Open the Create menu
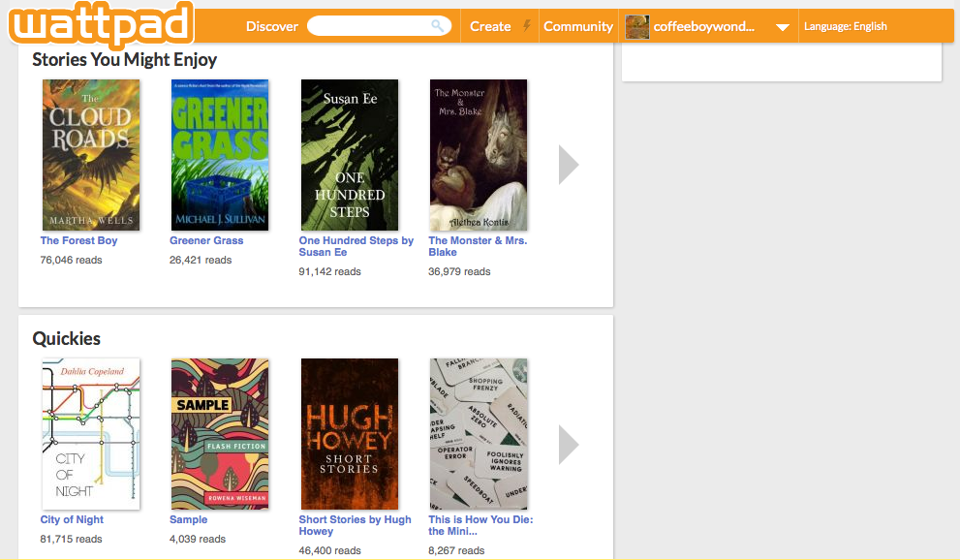Screen dimensions: 960x560 pyautogui.click(x=490, y=26)
